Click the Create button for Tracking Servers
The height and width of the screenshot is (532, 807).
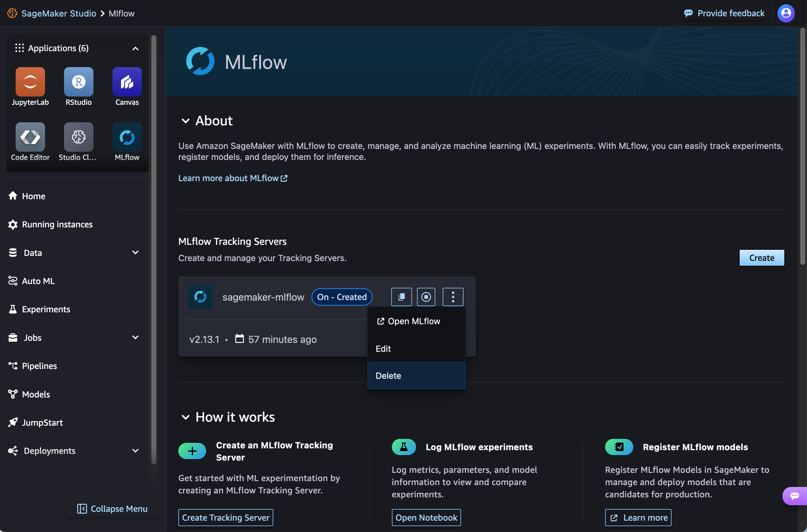click(762, 258)
